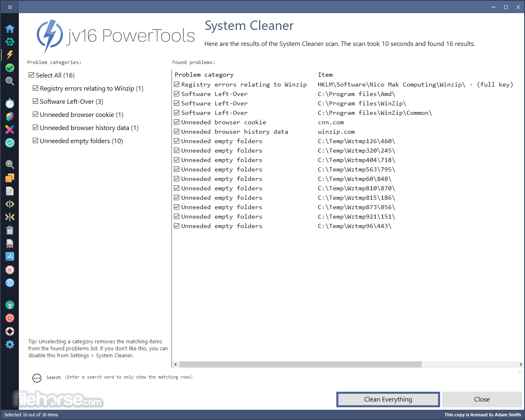
Task: Click the inward-pointing orange arrows merge icon
Action: point(10,217)
